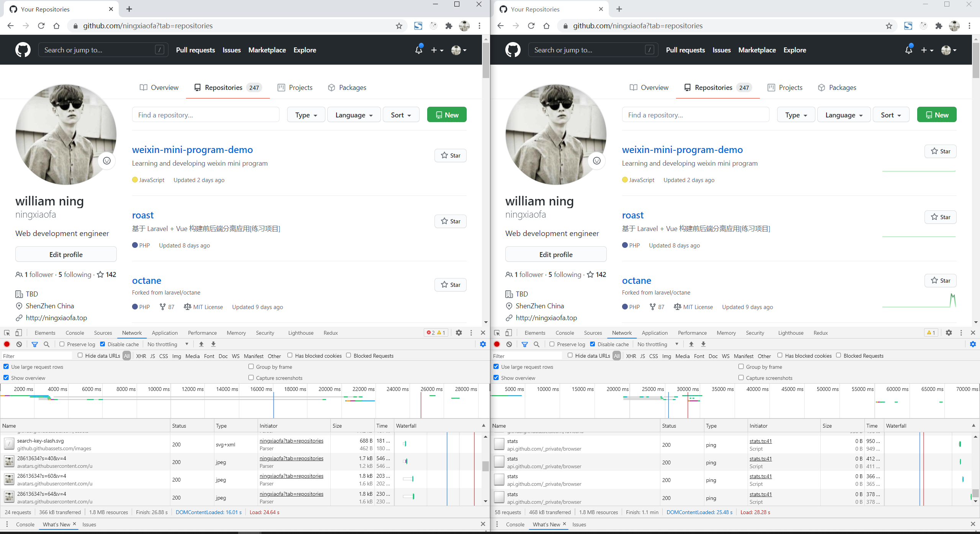Toggle Blocked Requests in right DevTools

pos(838,355)
